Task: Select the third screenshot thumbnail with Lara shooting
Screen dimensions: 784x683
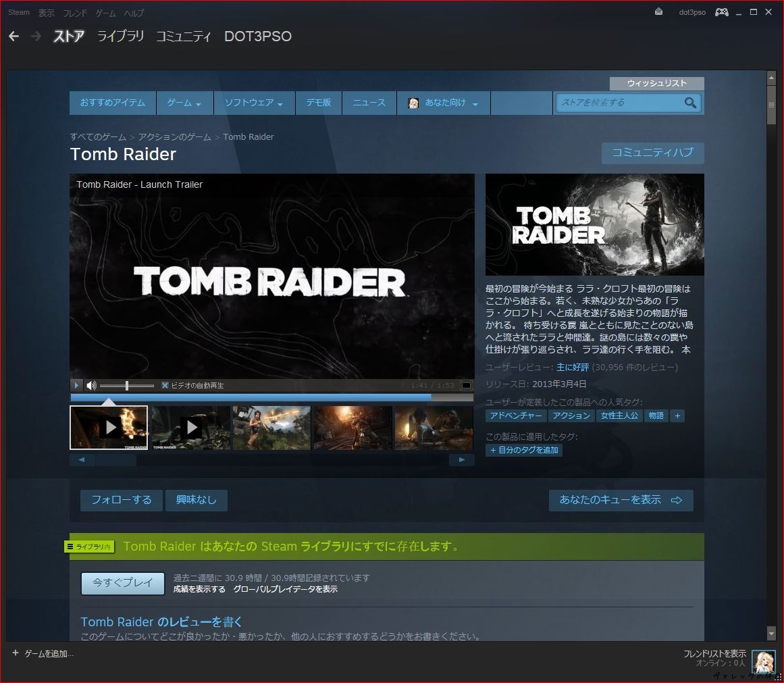Action: (272, 428)
